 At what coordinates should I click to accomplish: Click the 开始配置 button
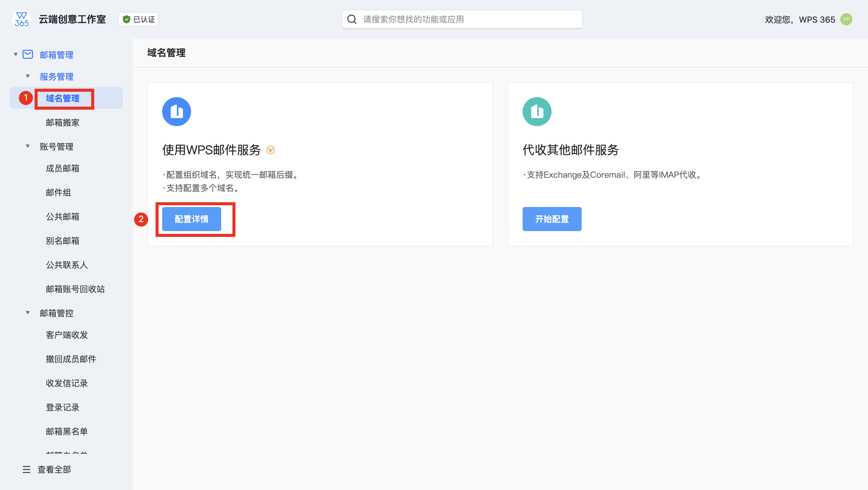click(x=552, y=219)
